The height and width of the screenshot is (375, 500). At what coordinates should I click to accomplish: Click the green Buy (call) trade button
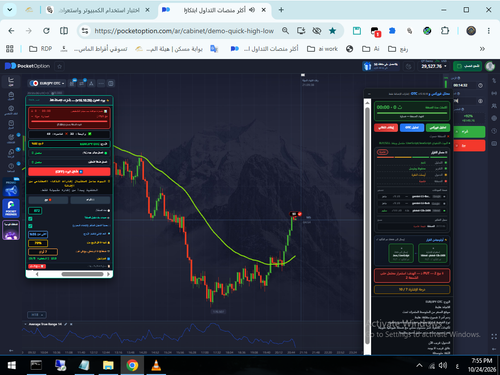pyautogui.click(x=469, y=132)
